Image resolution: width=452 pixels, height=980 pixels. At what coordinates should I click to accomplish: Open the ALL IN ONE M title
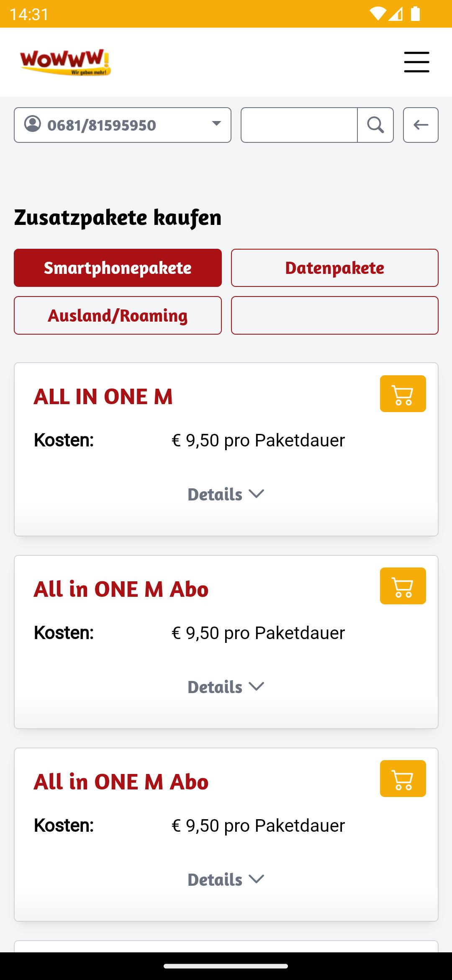click(103, 397)
